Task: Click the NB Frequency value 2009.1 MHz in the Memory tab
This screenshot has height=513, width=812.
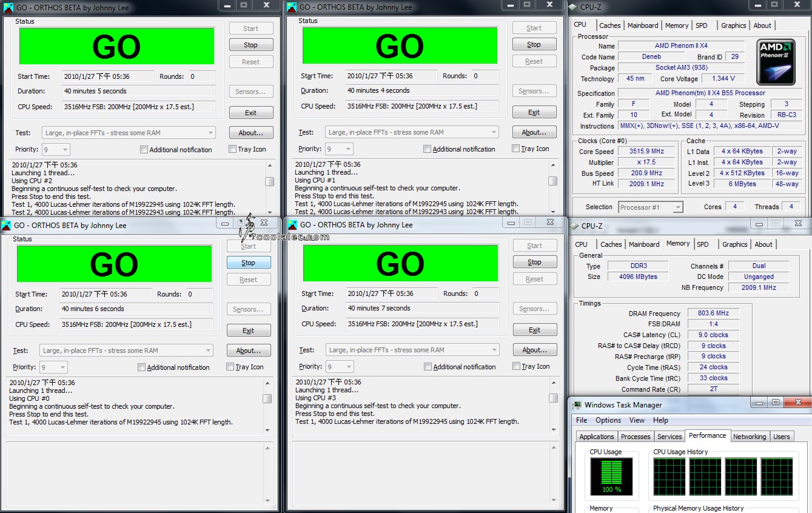Action: coord(759,287)
